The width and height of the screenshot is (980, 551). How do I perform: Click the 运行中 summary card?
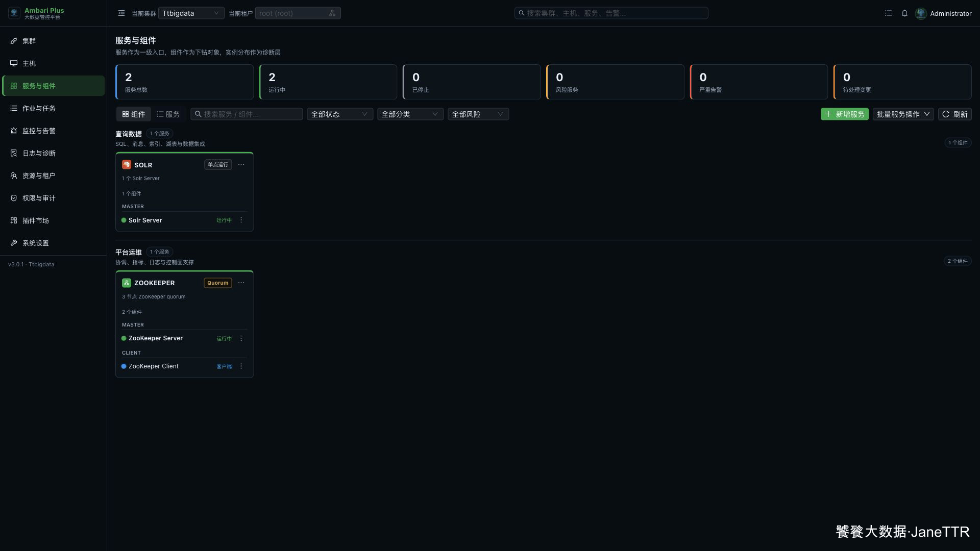pyautogui.click(x=328, y=82)
